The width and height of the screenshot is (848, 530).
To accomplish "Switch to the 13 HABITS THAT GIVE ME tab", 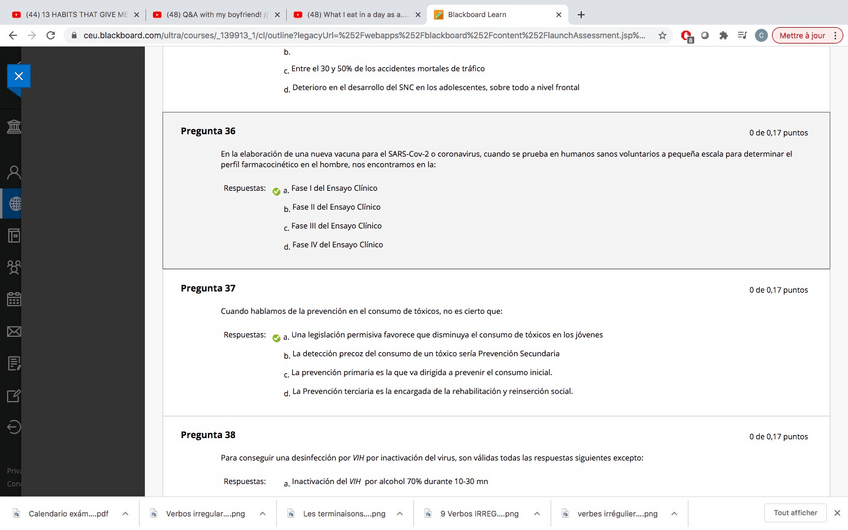I will pyautogui.click(x=76, y=15).
